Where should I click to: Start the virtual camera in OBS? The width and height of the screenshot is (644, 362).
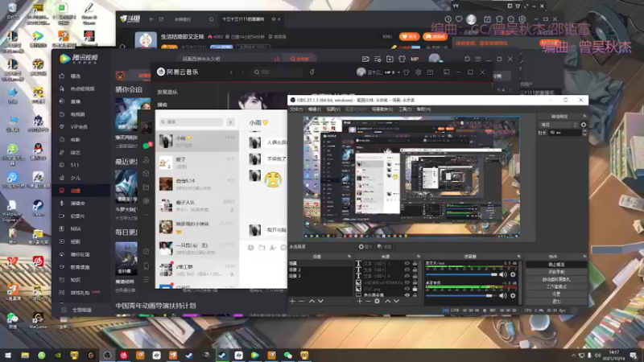[x=556, y=279]
